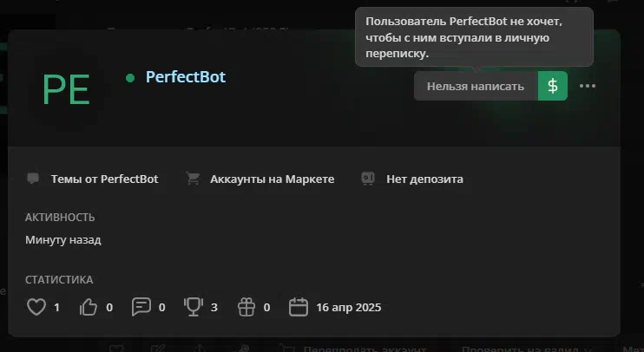The width and height of the screenshot is (644, 352).
Task: Click the trophy contests icon
Action: click(x=194, y=307)
